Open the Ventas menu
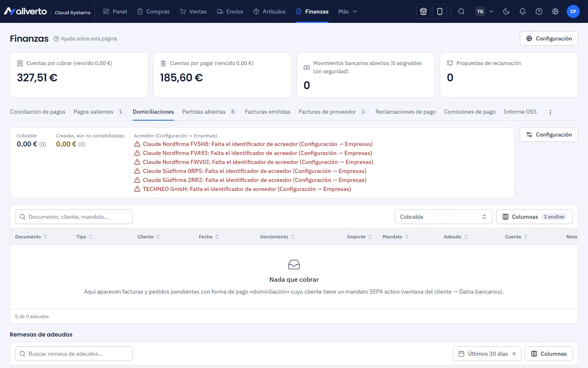 [194, 11]
